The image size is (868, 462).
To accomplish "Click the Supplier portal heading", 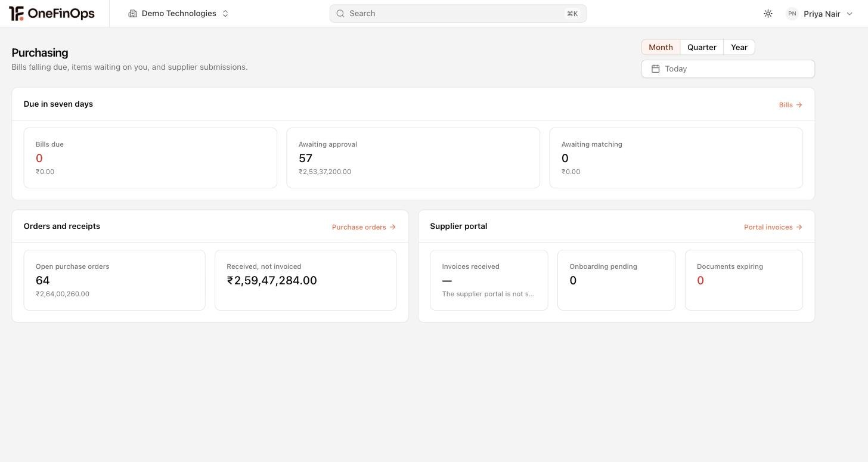I will pos(458,226).
